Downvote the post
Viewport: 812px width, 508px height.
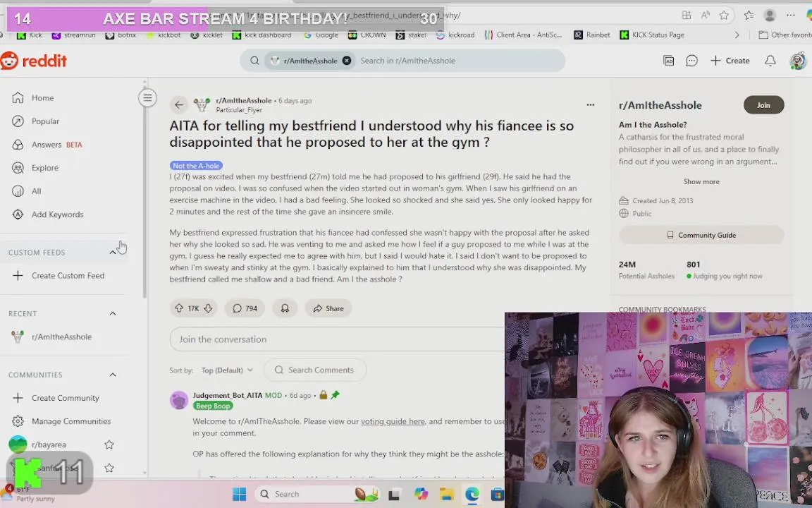coord(208,308)
